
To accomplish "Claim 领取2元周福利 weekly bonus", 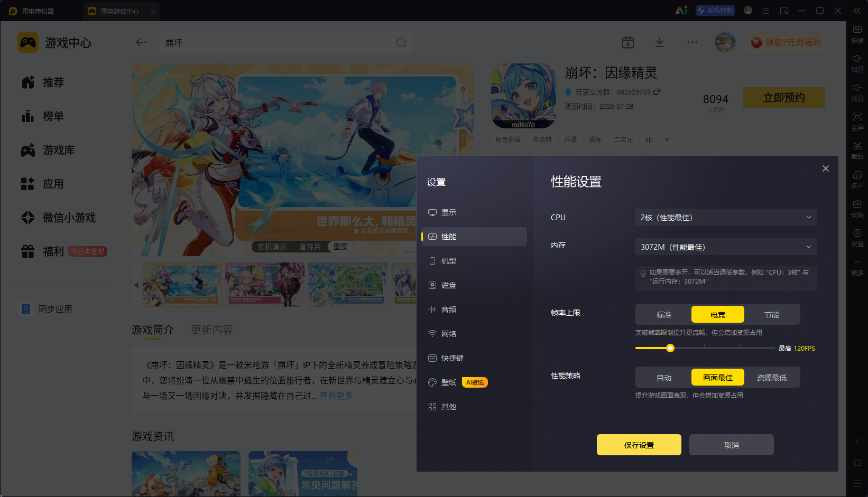I will pyautogui.click(x=786, y=42).
